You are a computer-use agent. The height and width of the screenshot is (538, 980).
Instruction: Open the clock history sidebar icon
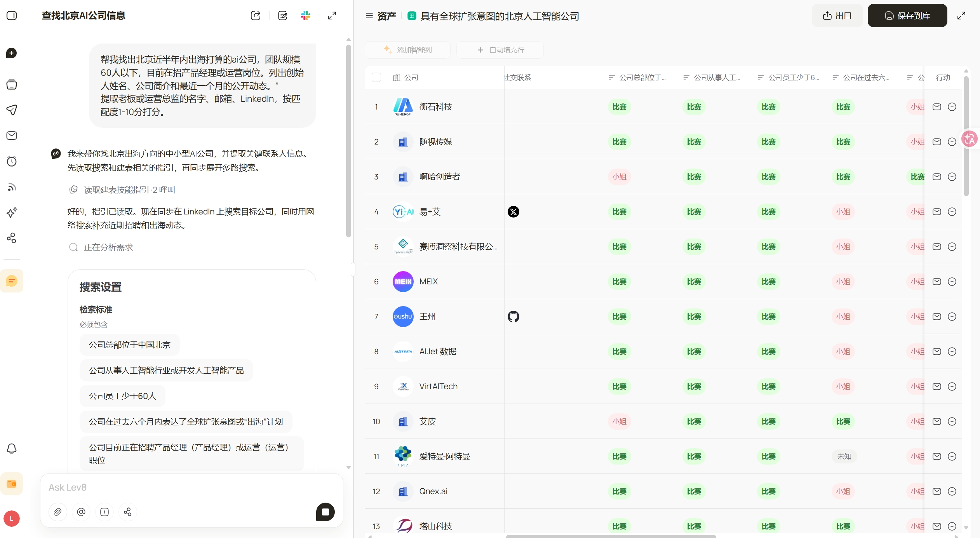pos(12,161)
